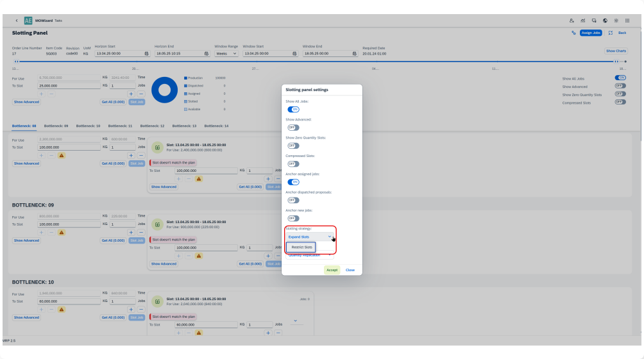Toggle Show All Jobs switch on right panel

(620, 78)
